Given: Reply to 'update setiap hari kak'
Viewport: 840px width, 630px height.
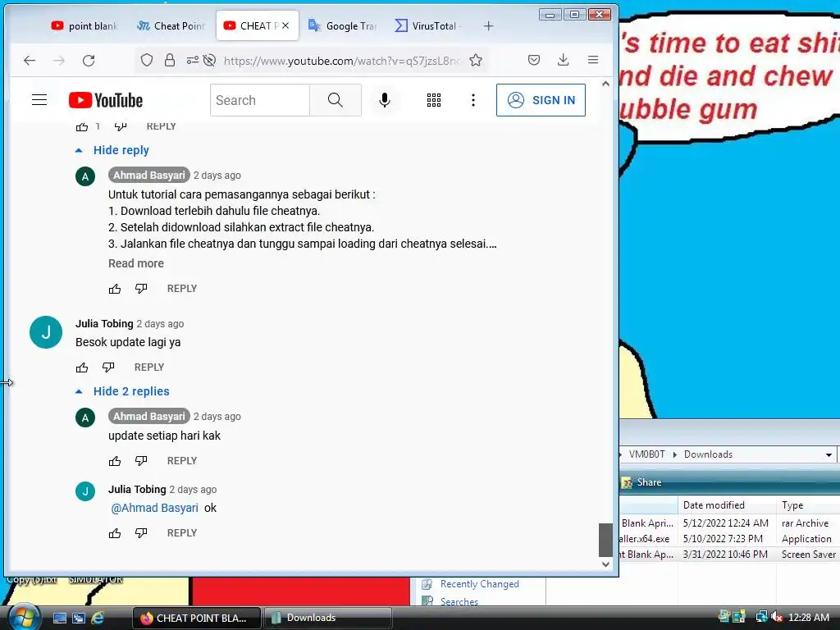Looking at the screenshot, I should tap(182, 461).
